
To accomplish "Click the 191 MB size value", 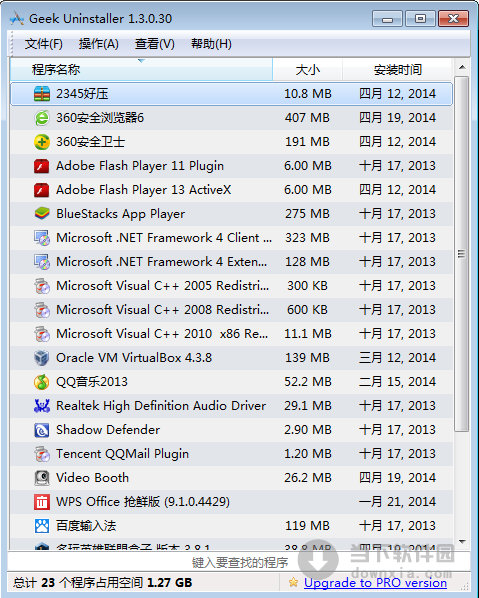I will tap(307, 142).
